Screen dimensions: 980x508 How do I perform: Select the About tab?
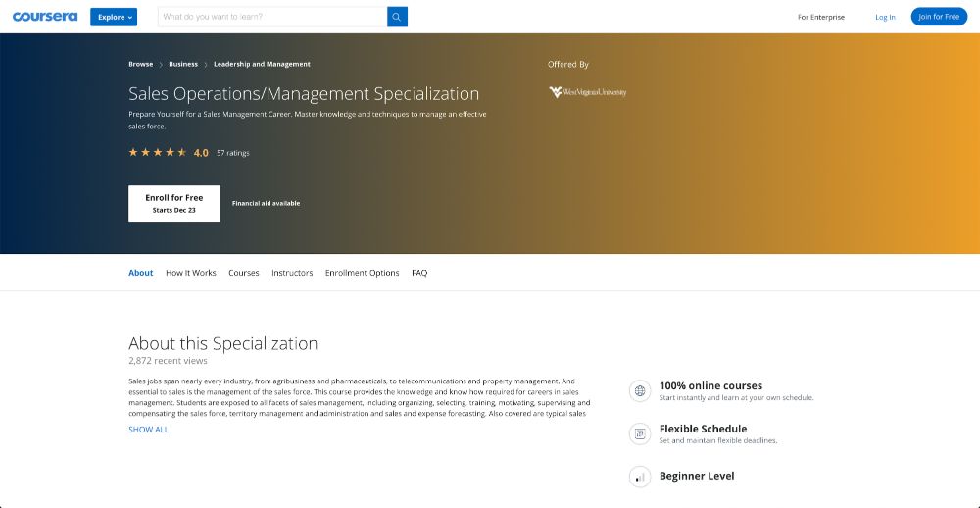[x=140, y=273]
